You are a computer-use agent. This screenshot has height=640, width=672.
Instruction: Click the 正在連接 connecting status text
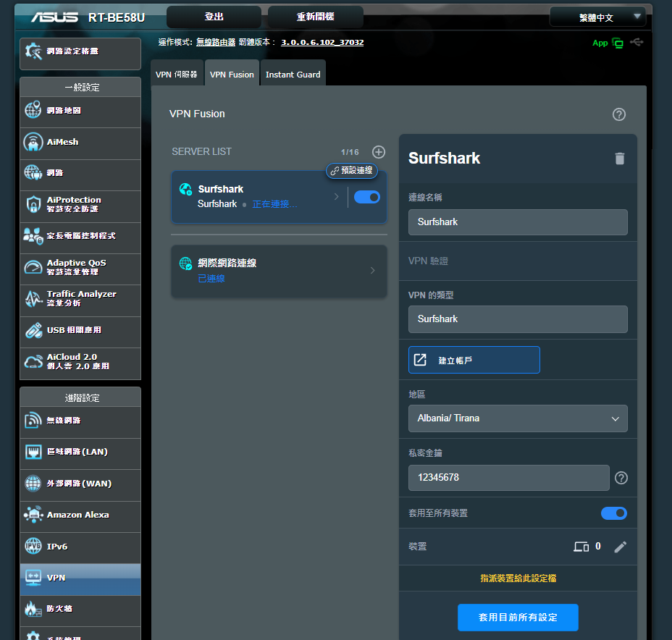pos(274,204)
